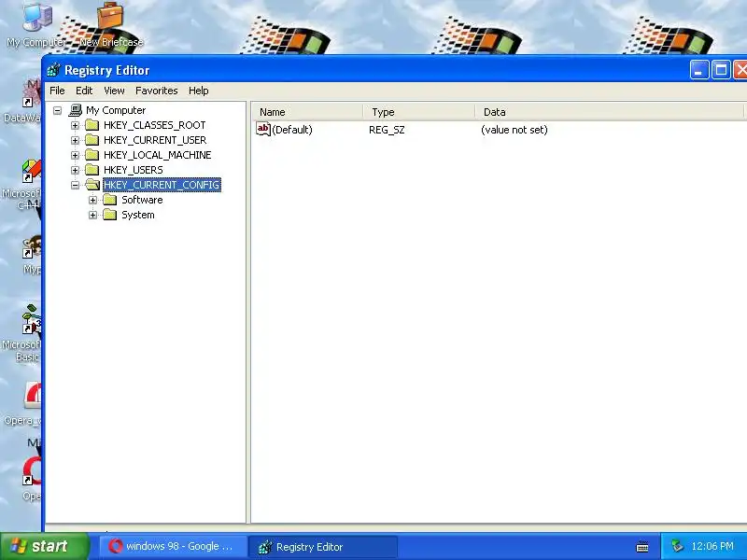Expand the HKEY_USERS key
This screenshot has height=560, width=747.
click(x=75, y=170)
